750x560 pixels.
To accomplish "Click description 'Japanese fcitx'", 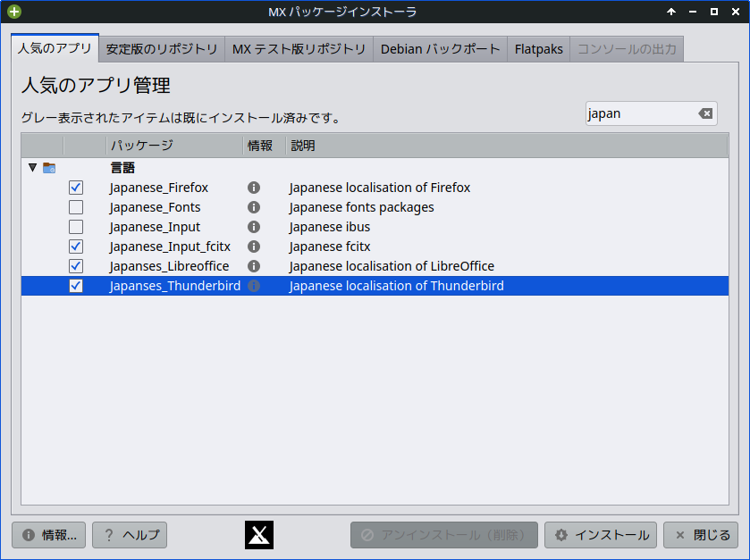I will point(330,247).
